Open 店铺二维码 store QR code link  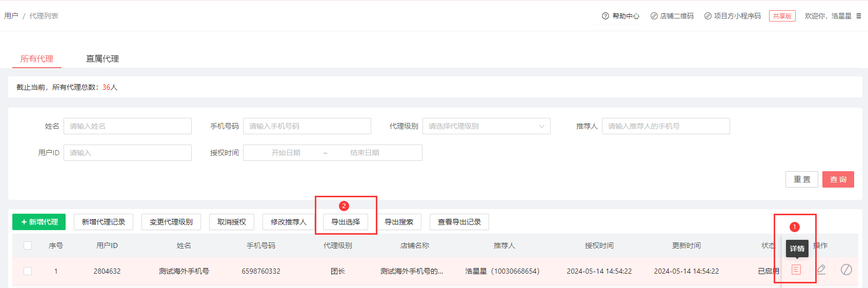(x=672, y=16)
